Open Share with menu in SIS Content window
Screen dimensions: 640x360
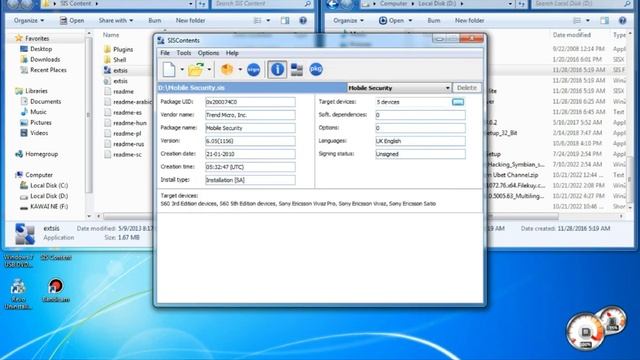click(116, 20)
